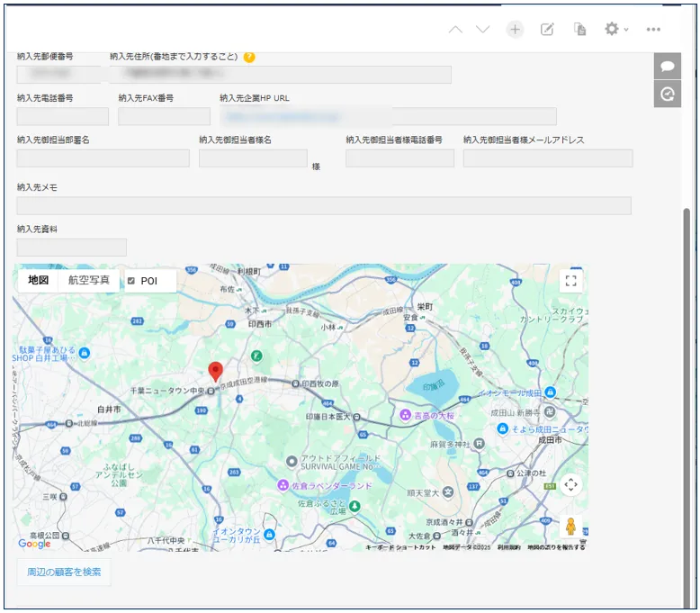Click the 周辺の顧客を検索 button
The image size is (700, 613).
point(64,572)
